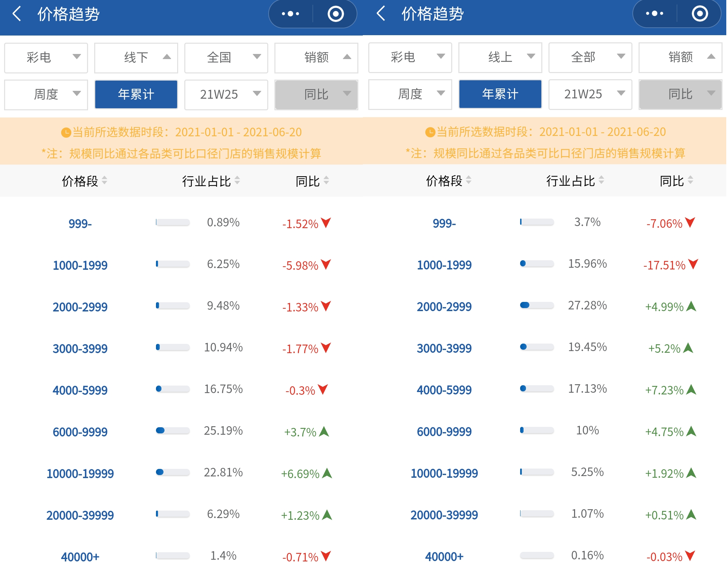
Task: Open the 全部 dropdown in right panel
Action: 590,57
